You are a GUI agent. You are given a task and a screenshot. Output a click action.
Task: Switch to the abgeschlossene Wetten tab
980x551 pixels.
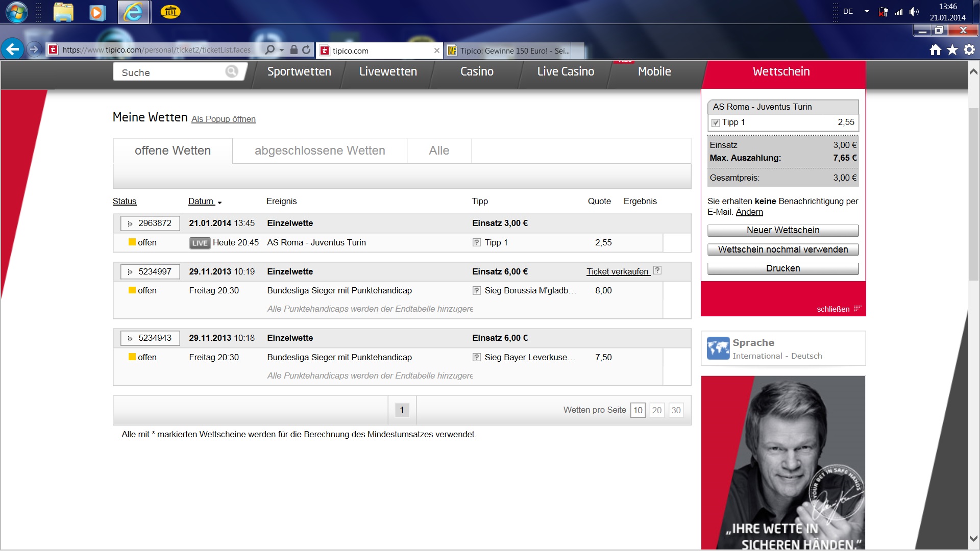[320, 151]
